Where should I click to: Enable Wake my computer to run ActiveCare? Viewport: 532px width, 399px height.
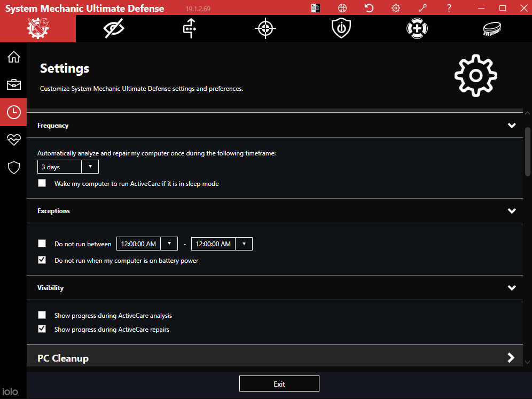coord(42,183)
